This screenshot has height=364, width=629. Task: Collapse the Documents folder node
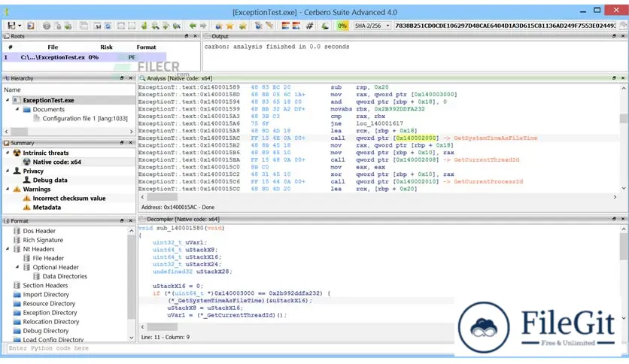click(x=17, y=109)
